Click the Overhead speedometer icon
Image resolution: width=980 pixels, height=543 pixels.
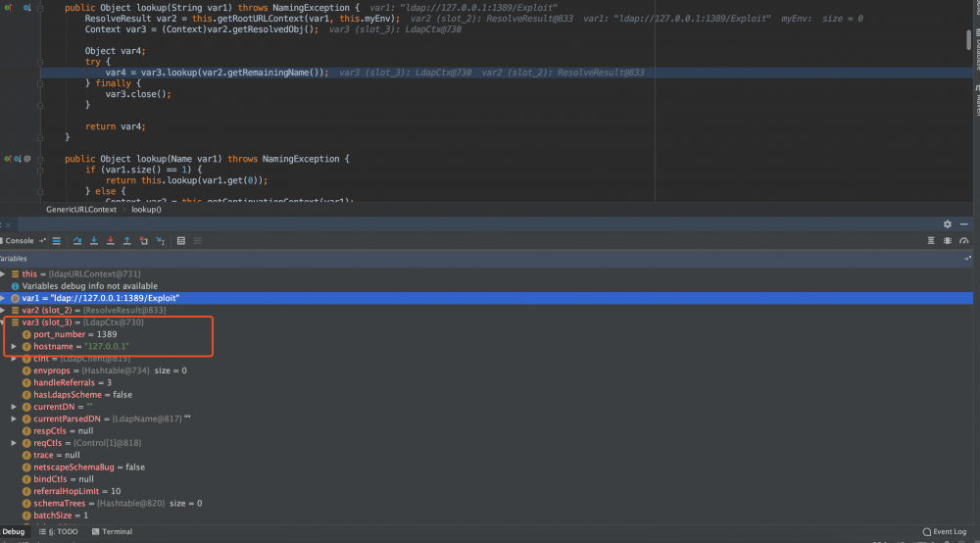(963, 240)
